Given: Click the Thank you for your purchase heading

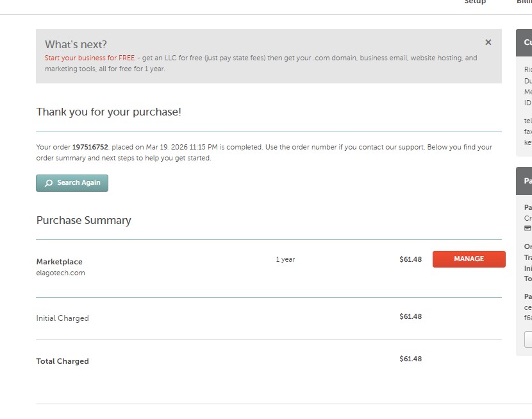Looking at the screenshot, I should (x=108, y=112).
